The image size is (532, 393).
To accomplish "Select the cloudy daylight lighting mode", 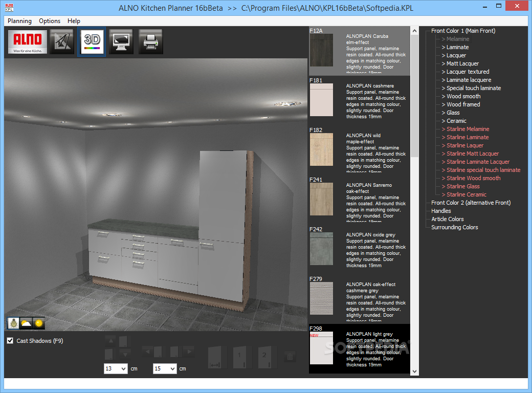I will click(26, 323).
